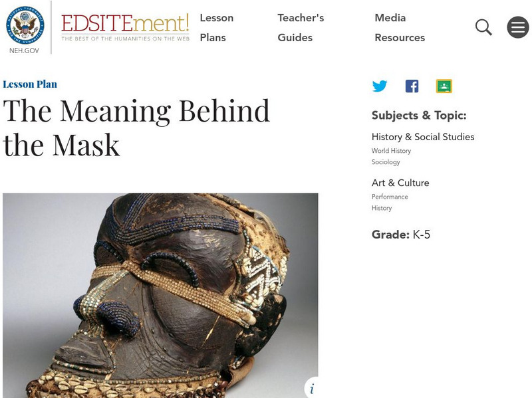Click the Lesson Plan breadcrumb label
The width and height of the screenshot is (532, 398).
click(30, 84)
